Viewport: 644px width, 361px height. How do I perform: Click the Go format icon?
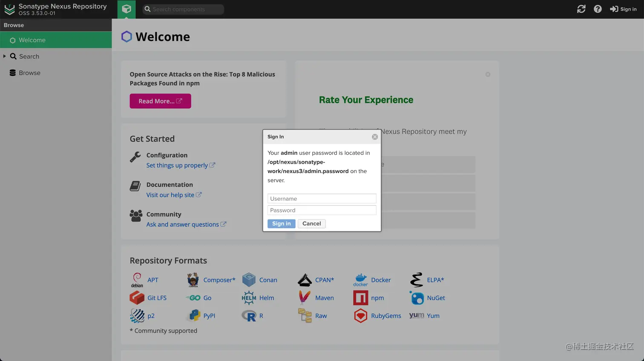click(193, 298)
